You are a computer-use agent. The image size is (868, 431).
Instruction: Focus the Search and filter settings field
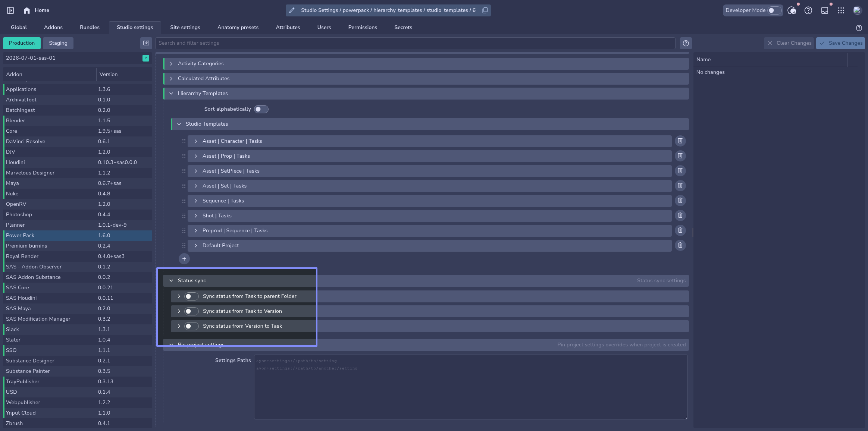pyautogui.click(x=415, y=43)
